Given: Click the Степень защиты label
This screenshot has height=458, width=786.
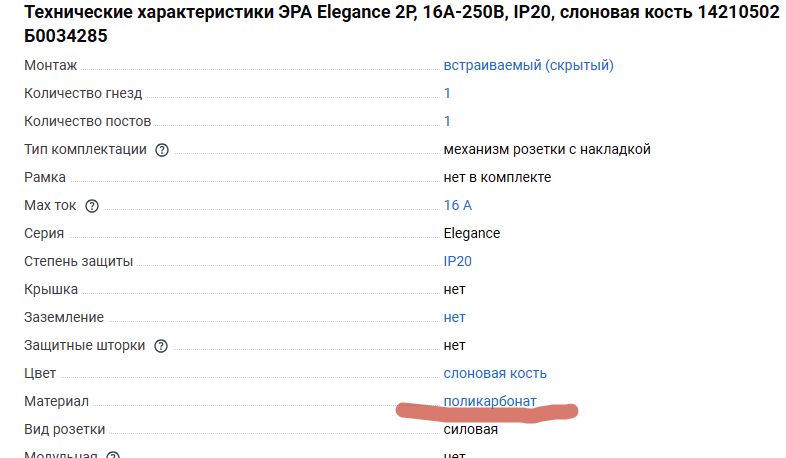Looking at the screenshot, I should click(78, 262).
